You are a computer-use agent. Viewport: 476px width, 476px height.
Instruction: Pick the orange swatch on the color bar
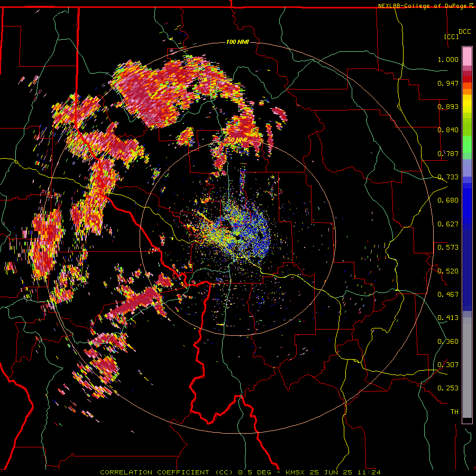[x=467, y=91]
